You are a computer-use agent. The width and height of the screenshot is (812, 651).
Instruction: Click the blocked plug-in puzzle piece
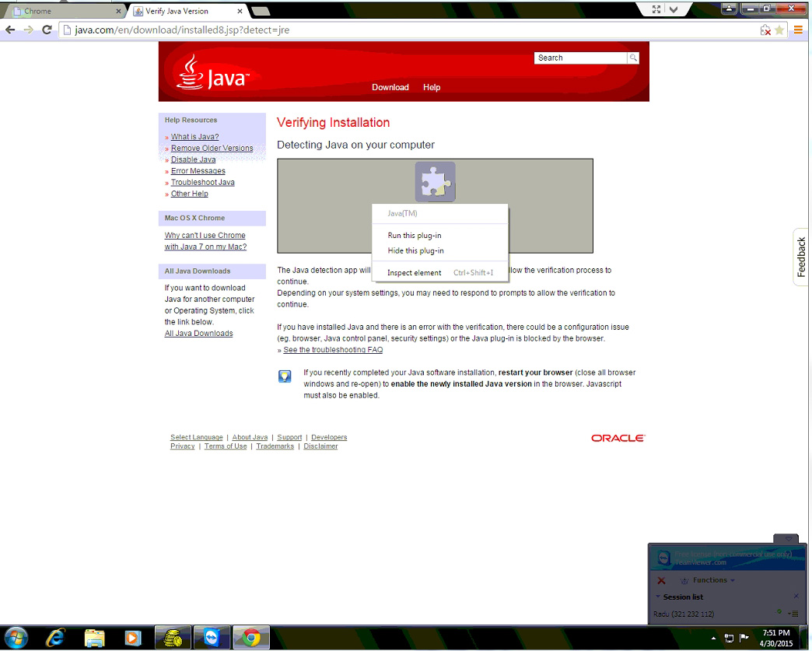coord(435,182)
